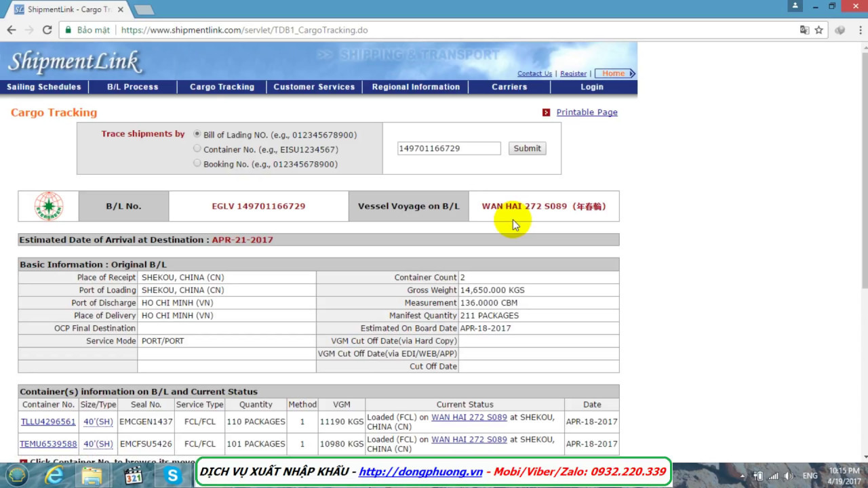Click 40'(SH) link in TEMU6539588 row
Screen dimensions: 868x488
[x=98, y=444]
